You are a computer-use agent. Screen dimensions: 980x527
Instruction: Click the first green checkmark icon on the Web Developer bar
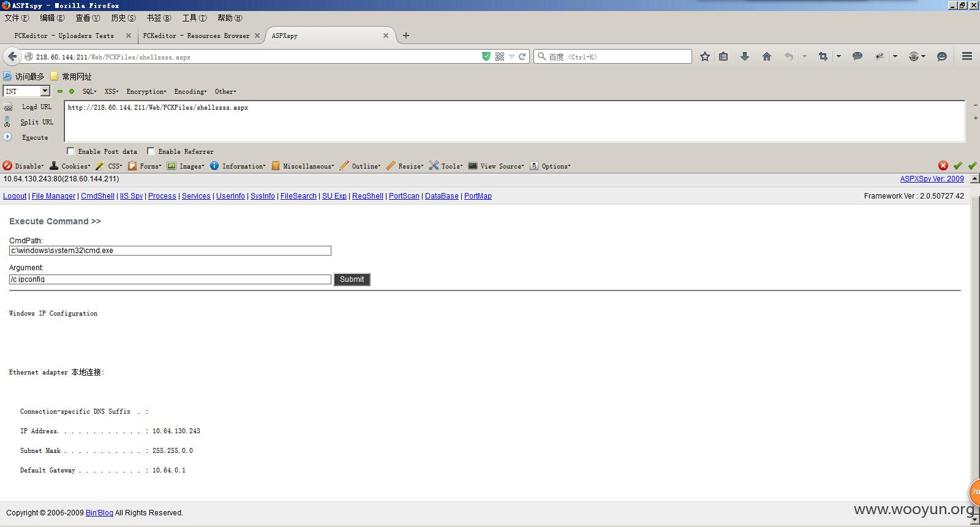(x=957, y=165)
